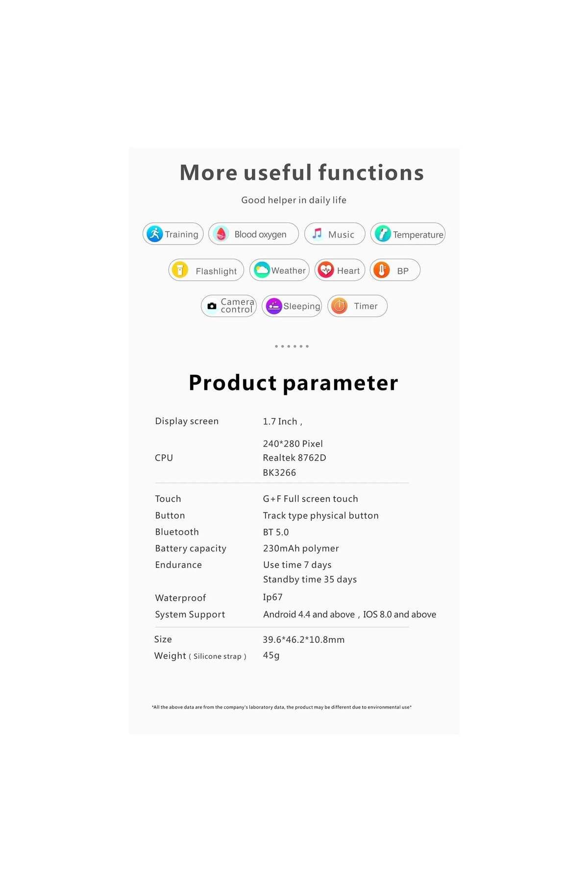Open the Temperature thermometer icon
The image size is (588, 882).
click(x=383, y=234)
